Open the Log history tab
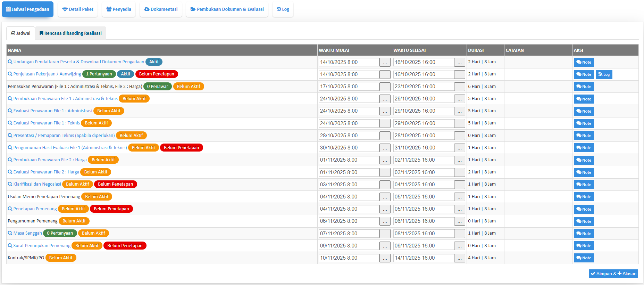This screenshot has width=644, height=285. [283, 9]
